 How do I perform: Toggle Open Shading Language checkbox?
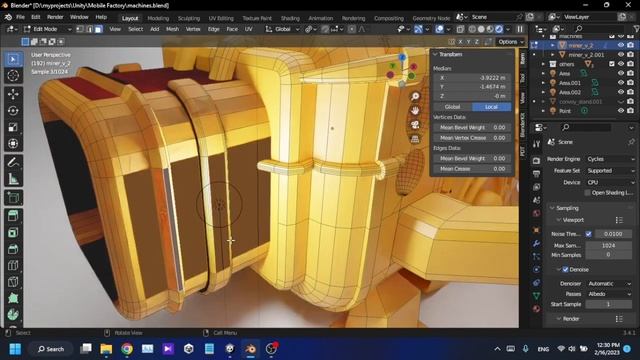tap(588, 193)
